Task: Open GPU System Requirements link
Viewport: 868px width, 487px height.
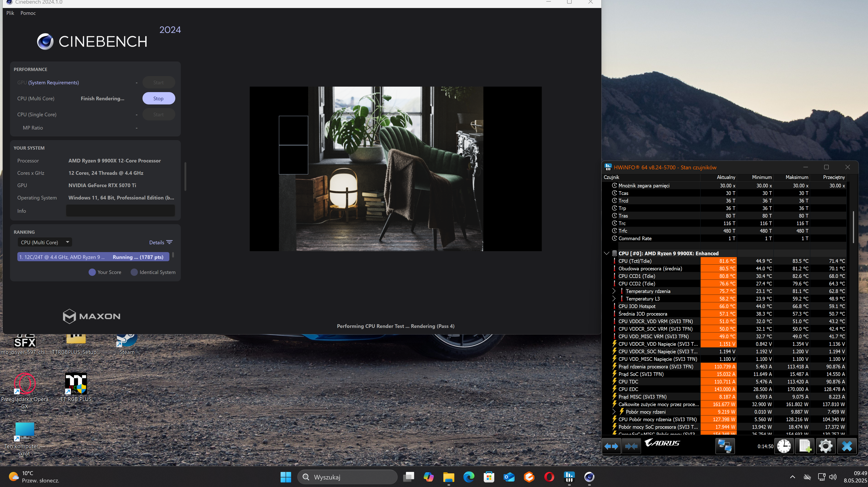Action: click(x=54, y=82)
